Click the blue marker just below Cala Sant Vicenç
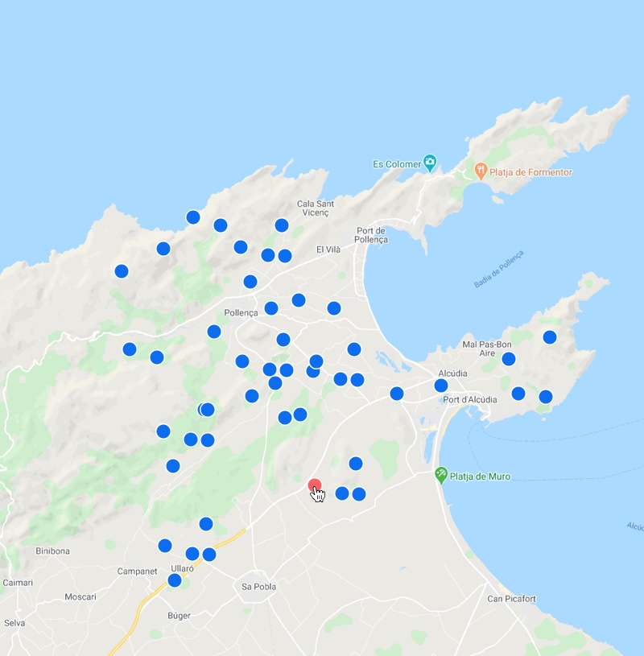The width and height of the screenshot is (644, 656). (x=282, y=225)
